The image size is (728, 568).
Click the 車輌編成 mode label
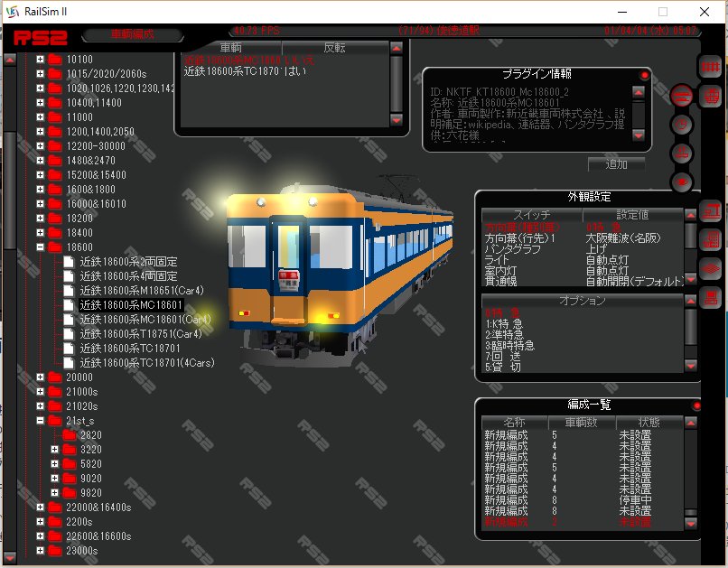132,34
